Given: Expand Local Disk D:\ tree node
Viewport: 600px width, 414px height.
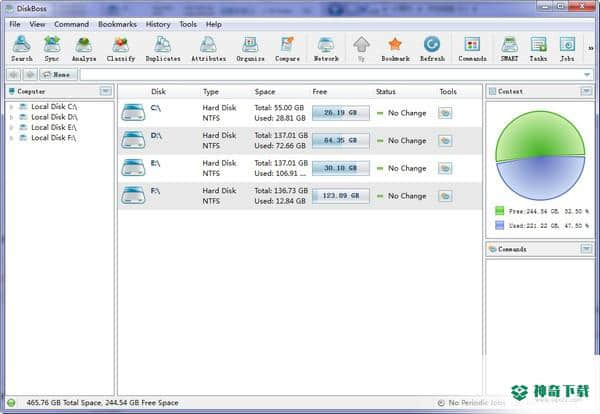Looking at the screenshot, I should (x=11, y=117).
